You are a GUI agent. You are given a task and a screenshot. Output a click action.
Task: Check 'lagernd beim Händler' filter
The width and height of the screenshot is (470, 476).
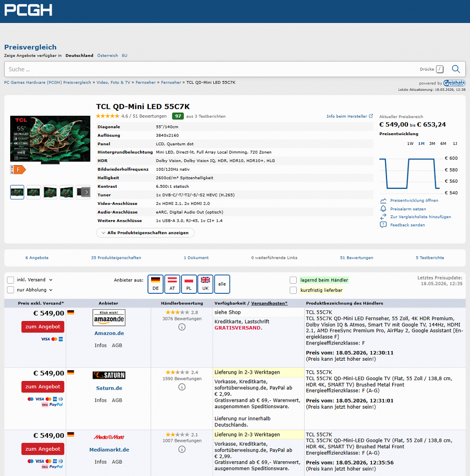pyautogui.click(x=293, y=280)
